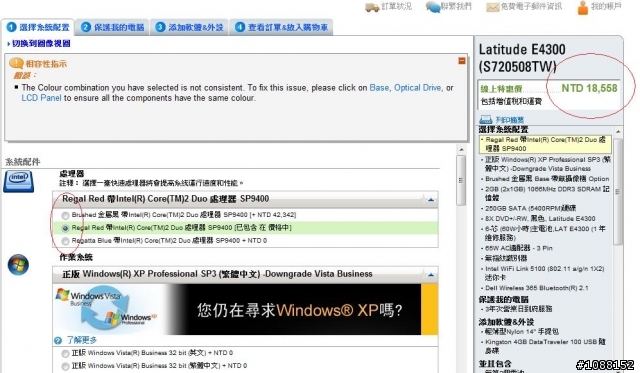Image resolution: width=640 pixels, height=373 pixels.
Task: Click step 4 number badge icon
Action: click(240, 27)
